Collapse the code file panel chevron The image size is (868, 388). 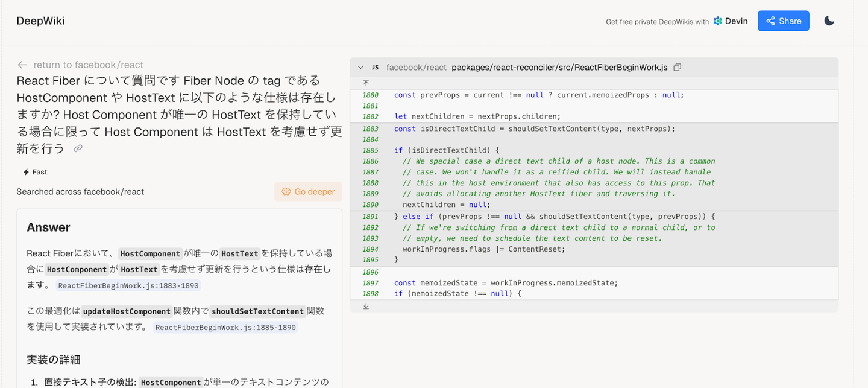pos(360,68)
